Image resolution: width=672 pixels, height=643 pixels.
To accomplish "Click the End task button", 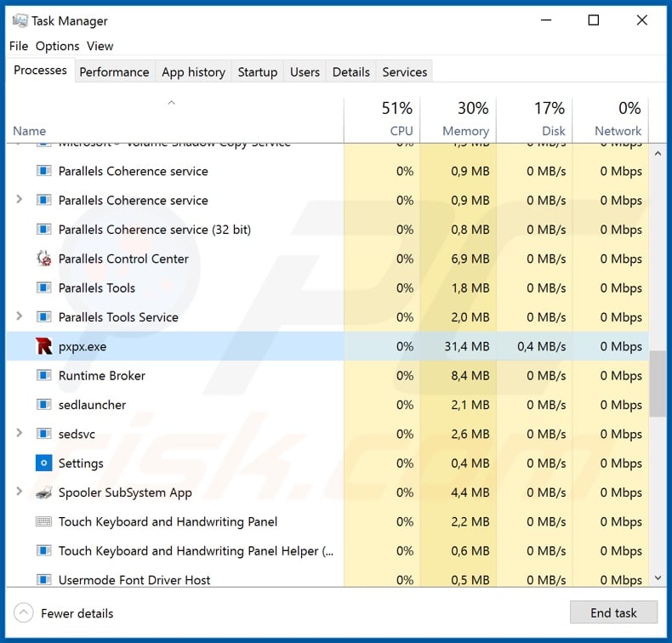I will click(613, 612).
